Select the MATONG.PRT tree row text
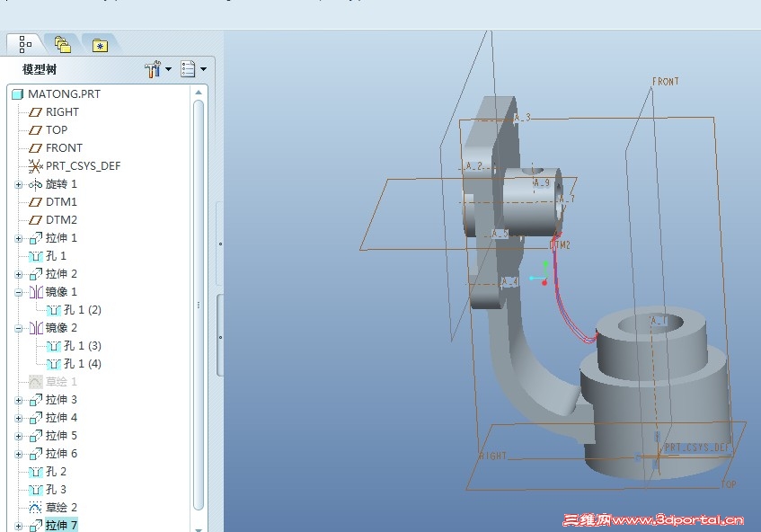 (x=64, y=94)
